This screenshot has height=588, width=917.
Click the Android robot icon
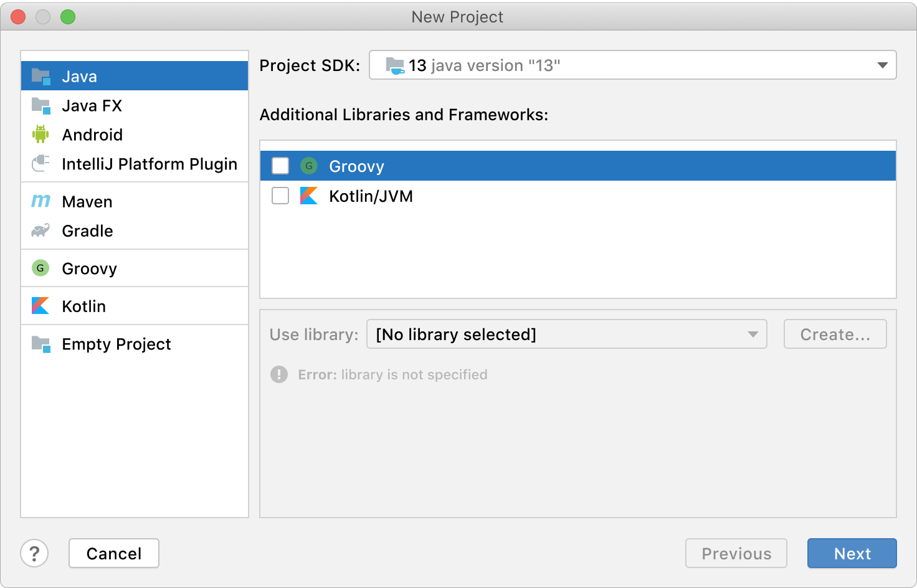click(40, 135)
